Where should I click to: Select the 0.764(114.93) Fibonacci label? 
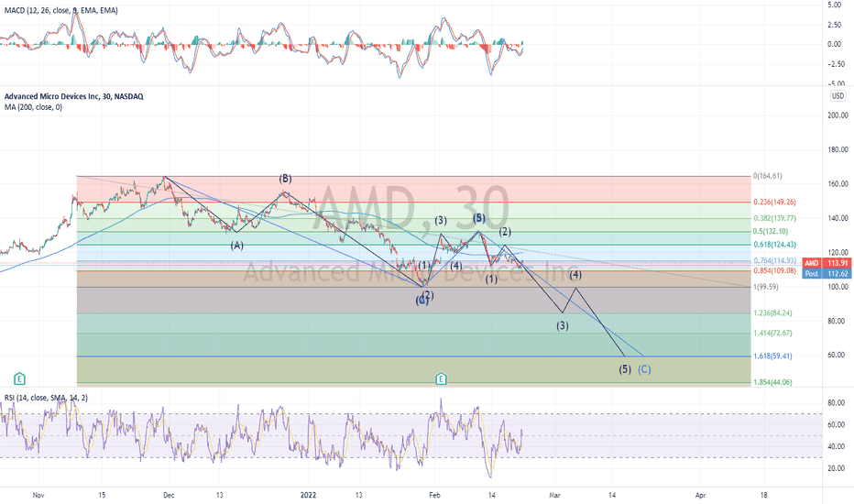pyautogui.click(x=774, y=261)
